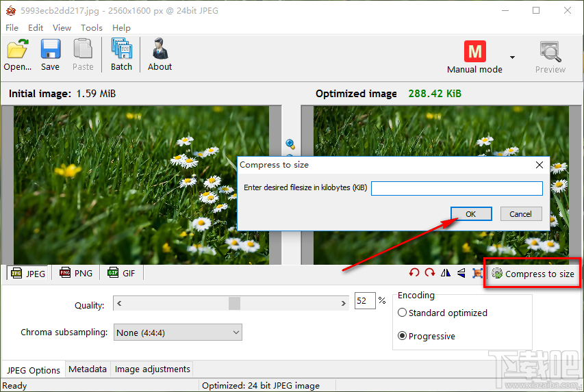
Task: Minimize the application window
Action: pos(505,10)
